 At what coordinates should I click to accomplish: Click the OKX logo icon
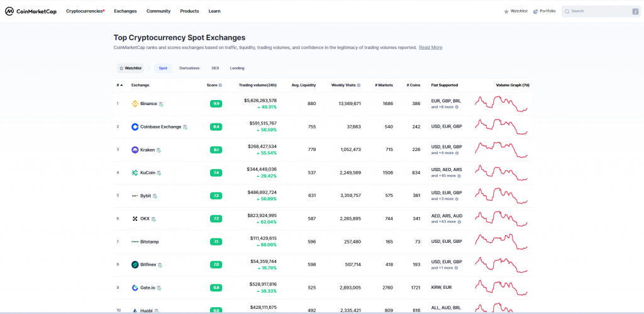tap(135, 219)
